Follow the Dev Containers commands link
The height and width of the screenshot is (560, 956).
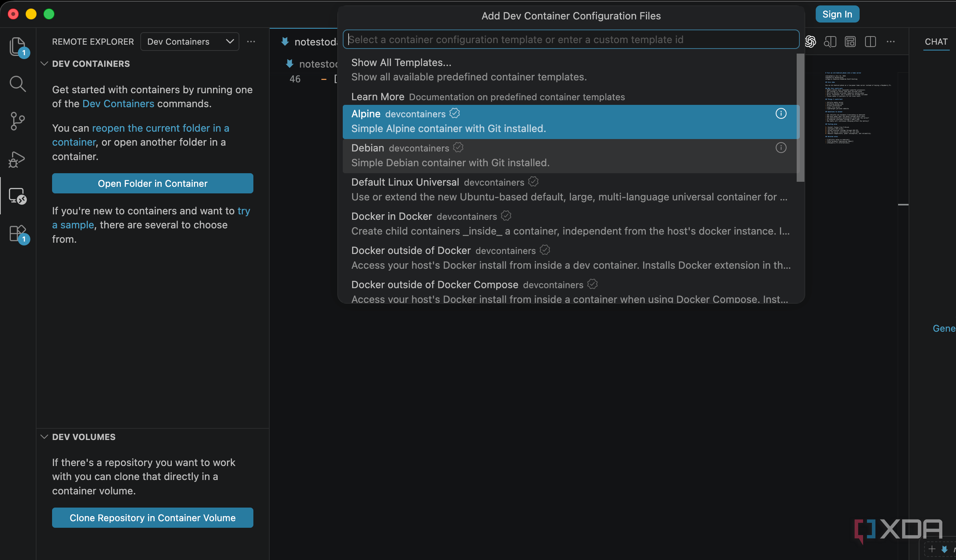coord(118,104)
